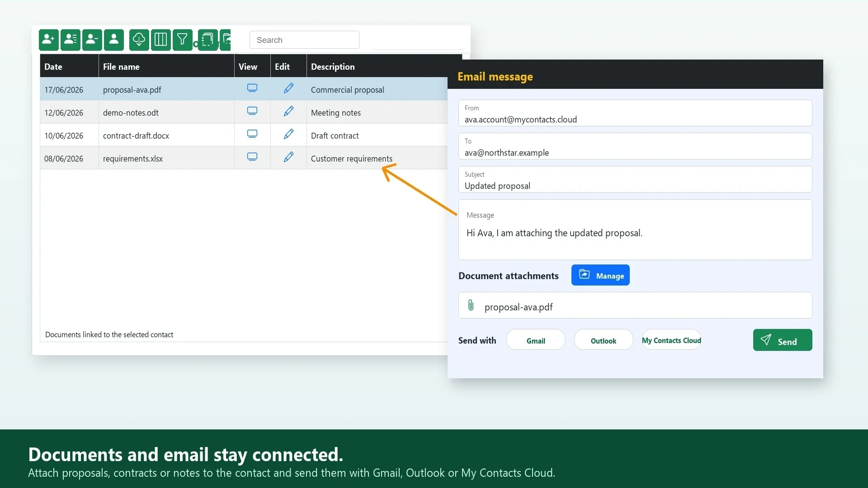Sort by the File name column header
Screen dimensions: 868x488
[x=166, y=66]
